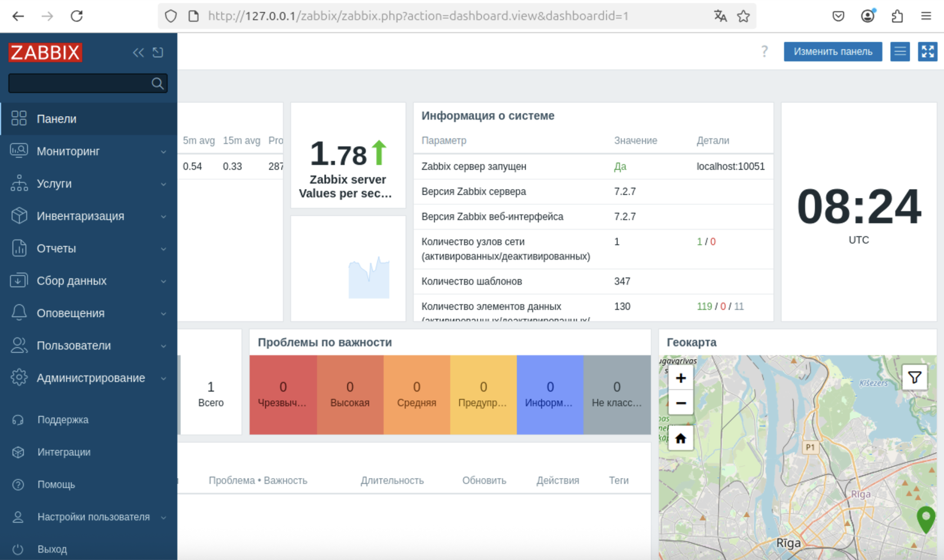The height and width of the screenshot is (560, 944).
Task: Click the browser back arrow
Action: click(18, 16)
